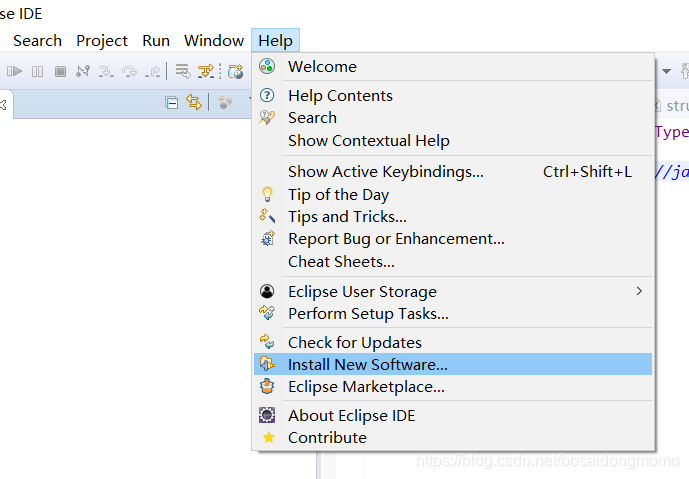Click the Check for Updates arrows icon
The width and height of the screenshot is (689, 479).
267,341
